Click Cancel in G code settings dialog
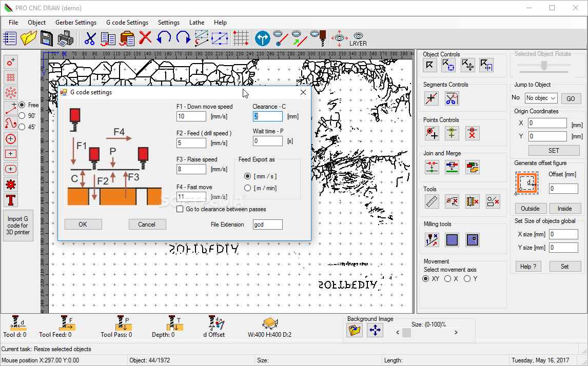 coord(147,225)
